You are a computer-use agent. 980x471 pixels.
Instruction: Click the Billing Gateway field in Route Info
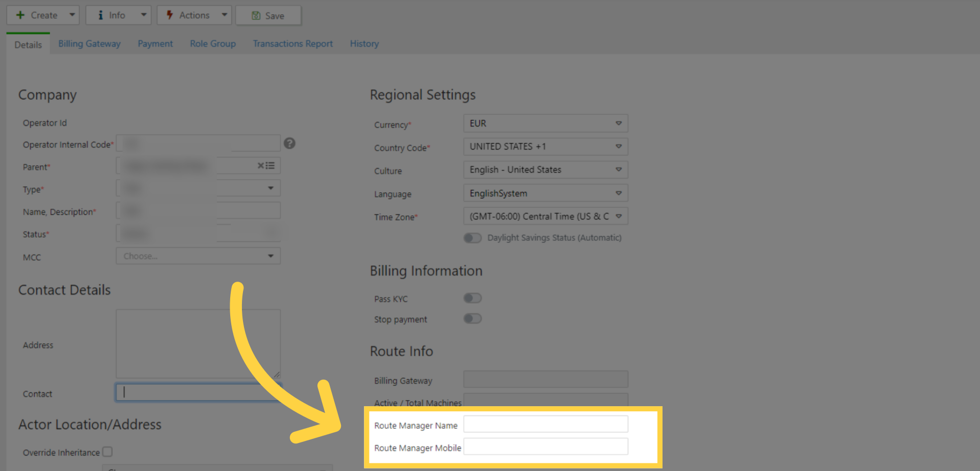[546, 379]
